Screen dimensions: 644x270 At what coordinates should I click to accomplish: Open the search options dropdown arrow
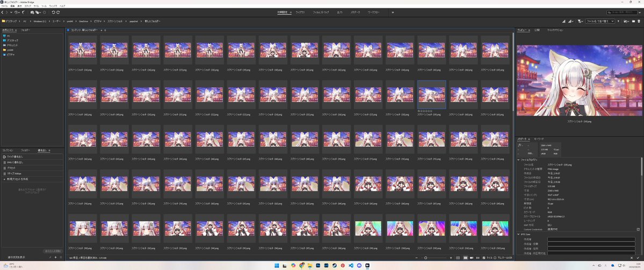point(640,12)
